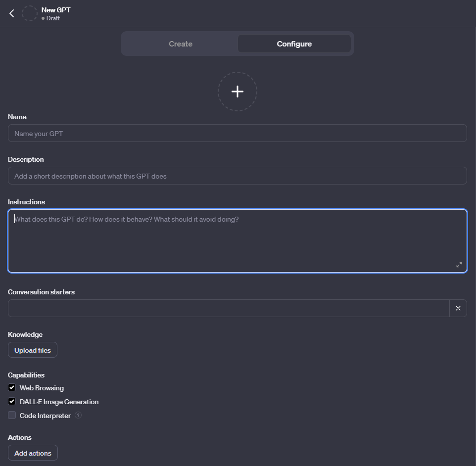The width and height of the screenshot is (476, 466).
Task: Add a profile image with the plus icon
Action: coord(238,92)
